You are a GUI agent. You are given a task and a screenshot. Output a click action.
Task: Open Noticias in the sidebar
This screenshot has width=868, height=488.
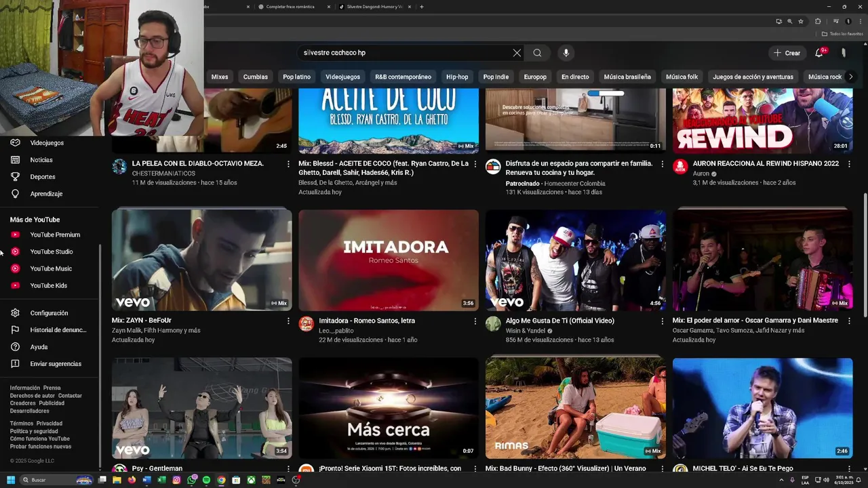click(x=41, y=160)
